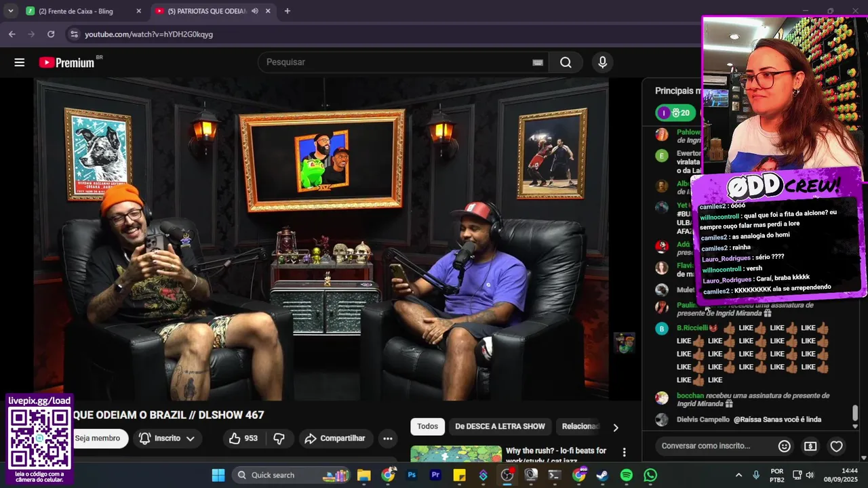Switch POR PTB2 keyboard language
This screenshot has height=488, width=868.
coord(777,475)
